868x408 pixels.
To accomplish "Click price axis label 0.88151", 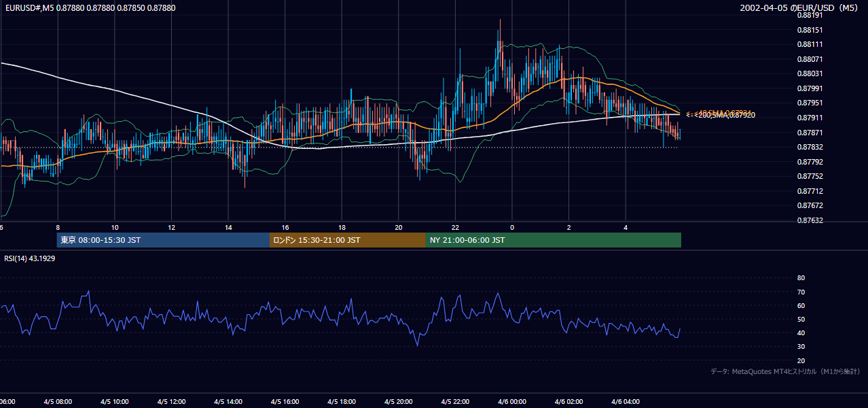I will click(810, 30).
